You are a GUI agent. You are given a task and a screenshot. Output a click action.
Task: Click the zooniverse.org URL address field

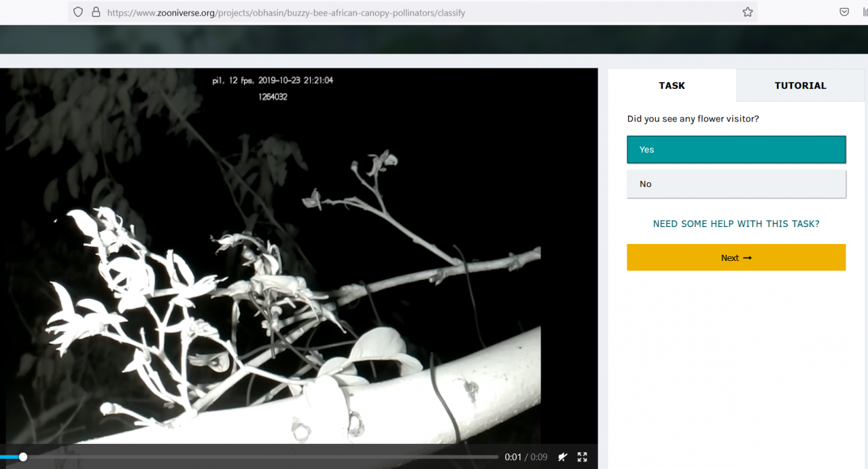click(412, 12)
